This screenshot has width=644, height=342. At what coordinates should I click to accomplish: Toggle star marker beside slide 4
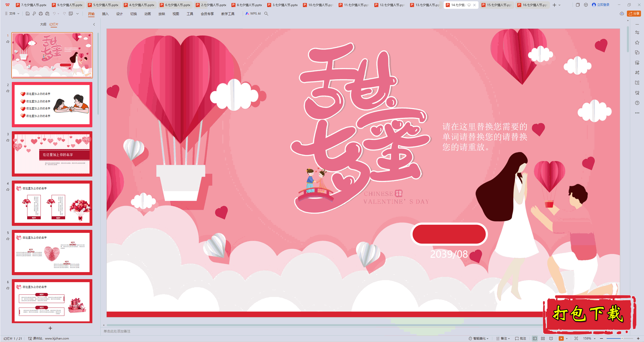point(8,190)
